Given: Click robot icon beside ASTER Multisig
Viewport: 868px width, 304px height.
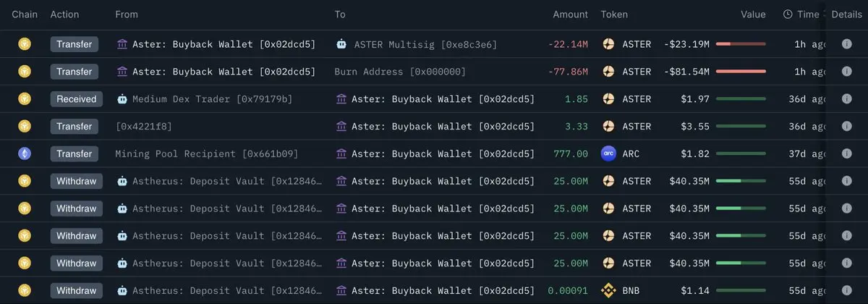Looking at the screenshot, I should [341, 44].
